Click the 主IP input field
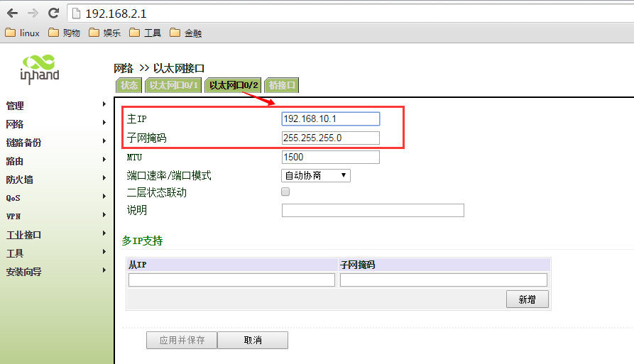Image resolution: width=634 pixels, height=364 pixels. tap(330, 119)
